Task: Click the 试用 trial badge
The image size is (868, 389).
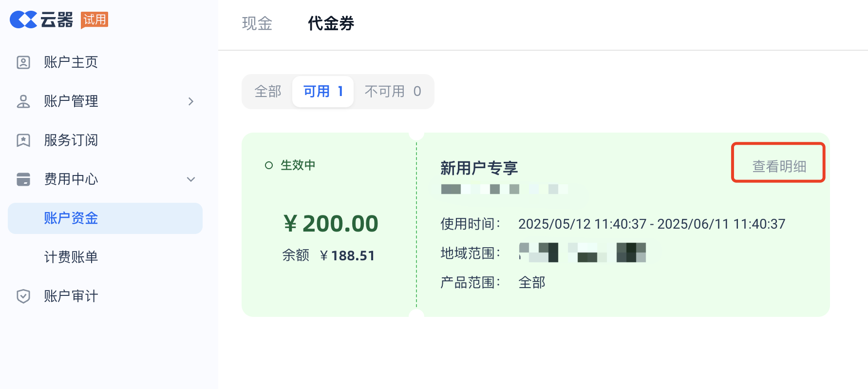Action: tap(94, 19)
